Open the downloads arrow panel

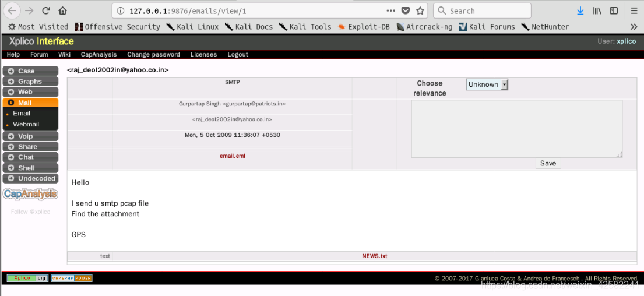pyautogui.click(x=580, y=11)
